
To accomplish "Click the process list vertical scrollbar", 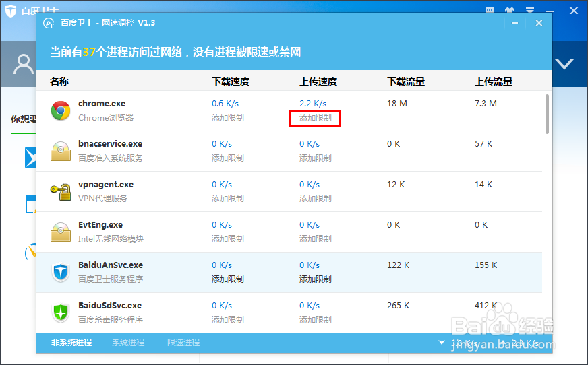I will (x=547, y=114).
